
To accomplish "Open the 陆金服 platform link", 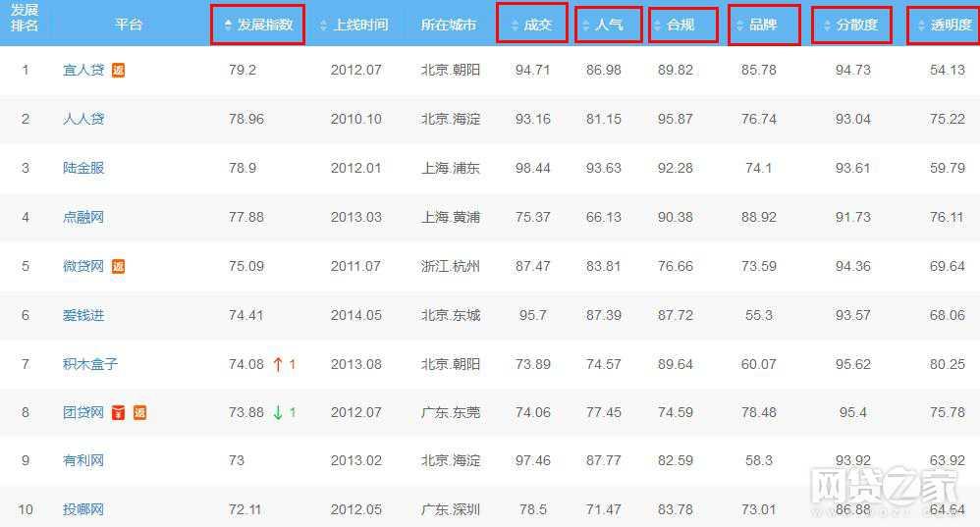I will pos(83,168).
